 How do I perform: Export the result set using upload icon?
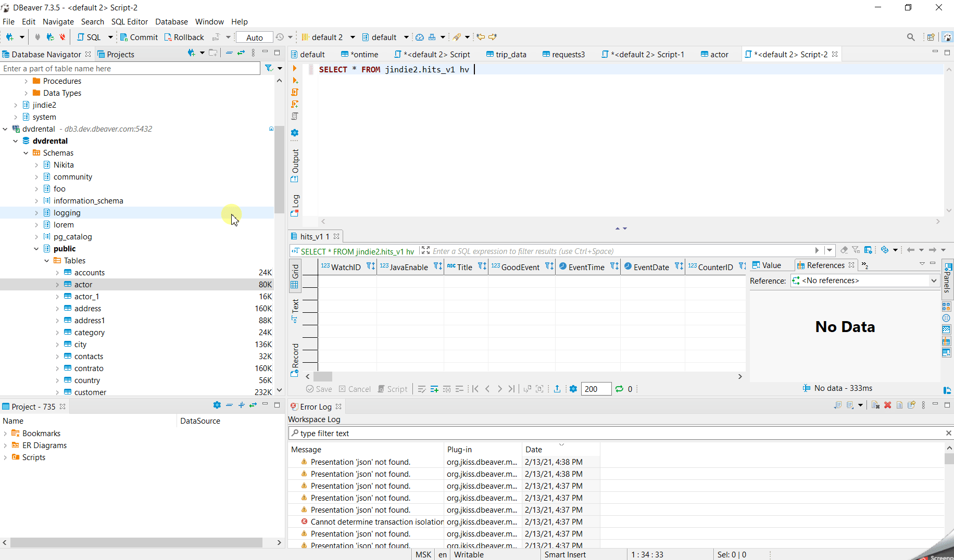click(557, 389)
